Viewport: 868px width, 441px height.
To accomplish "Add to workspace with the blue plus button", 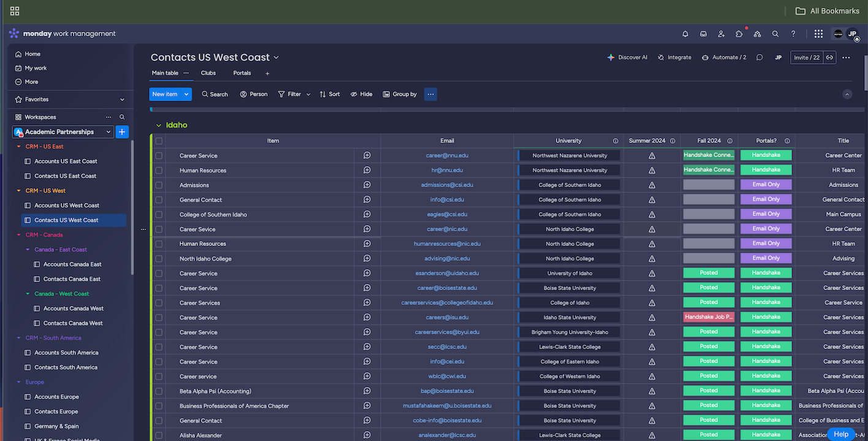I will pyautogui.click(x=122, y=132).
